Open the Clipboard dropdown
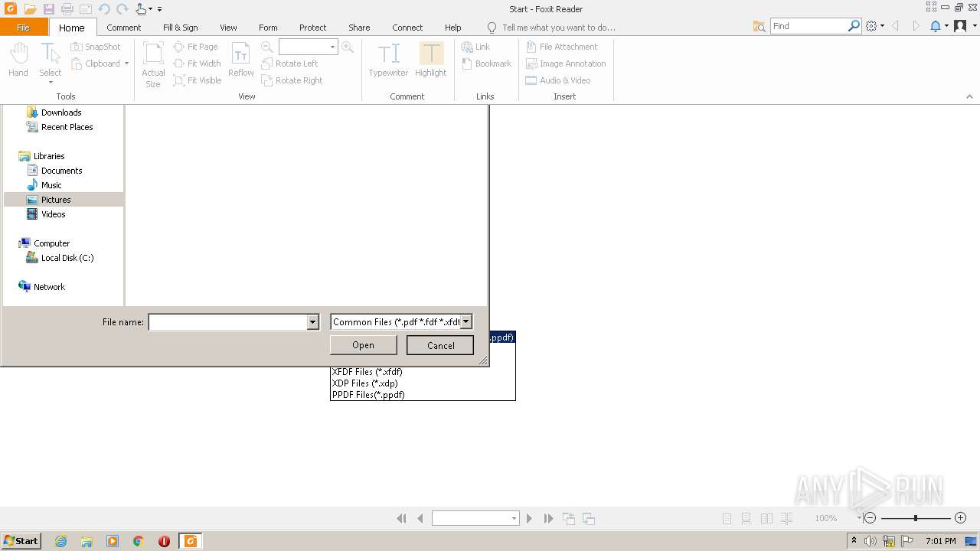This screenshot has width=980, height=551. [126, 64]
